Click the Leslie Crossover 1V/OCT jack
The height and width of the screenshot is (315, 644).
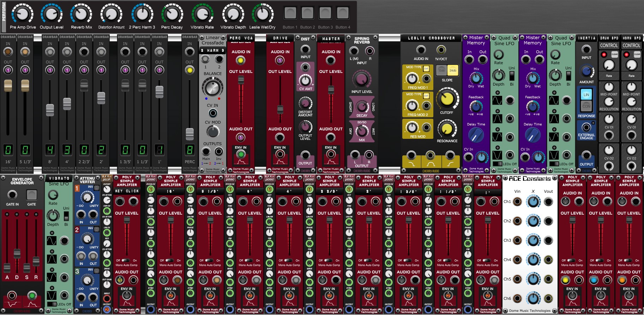coord(441,50)
